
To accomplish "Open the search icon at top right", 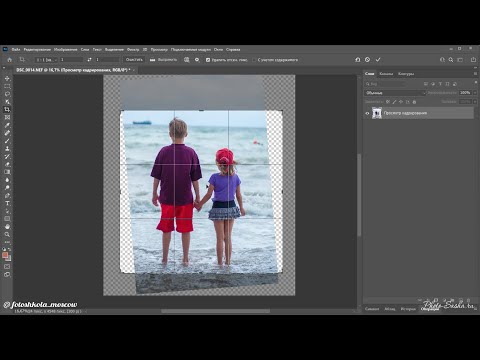I will point(451,60).
